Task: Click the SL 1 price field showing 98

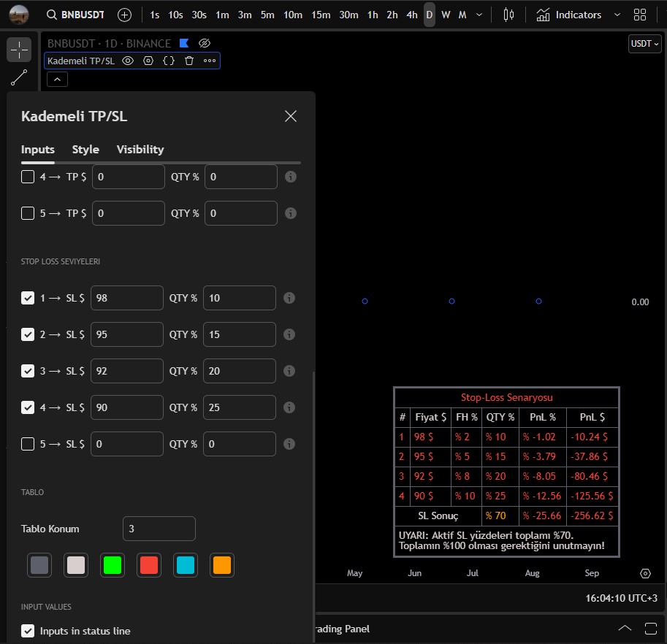Action: (127, 298)
